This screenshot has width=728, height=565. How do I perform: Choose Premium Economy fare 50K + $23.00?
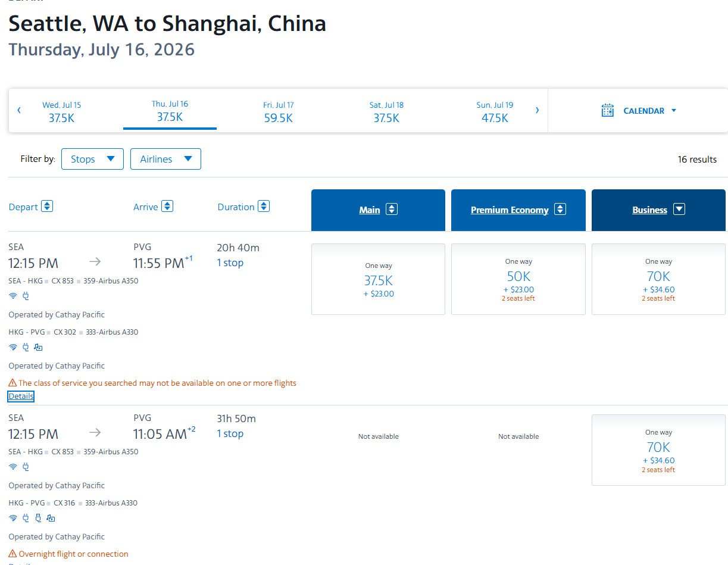(518, 279)
